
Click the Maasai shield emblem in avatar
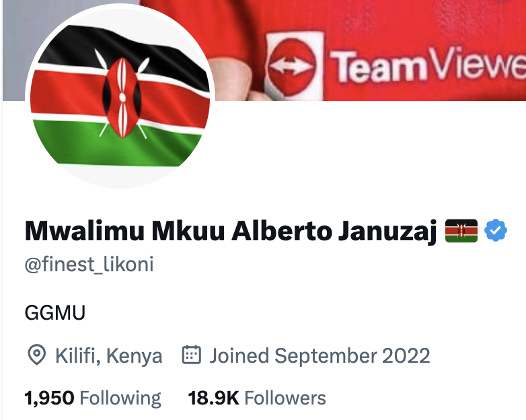[x=122, y=98]
